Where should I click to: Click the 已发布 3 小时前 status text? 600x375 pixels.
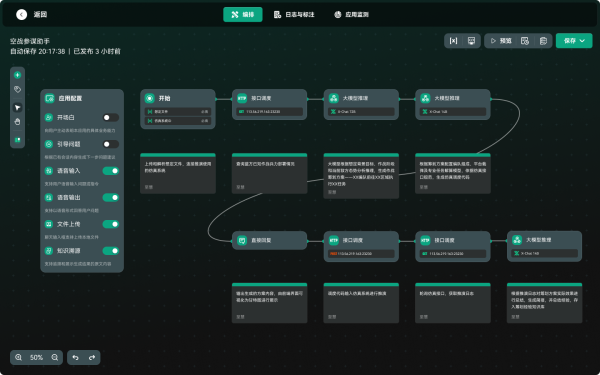[97, 51]
